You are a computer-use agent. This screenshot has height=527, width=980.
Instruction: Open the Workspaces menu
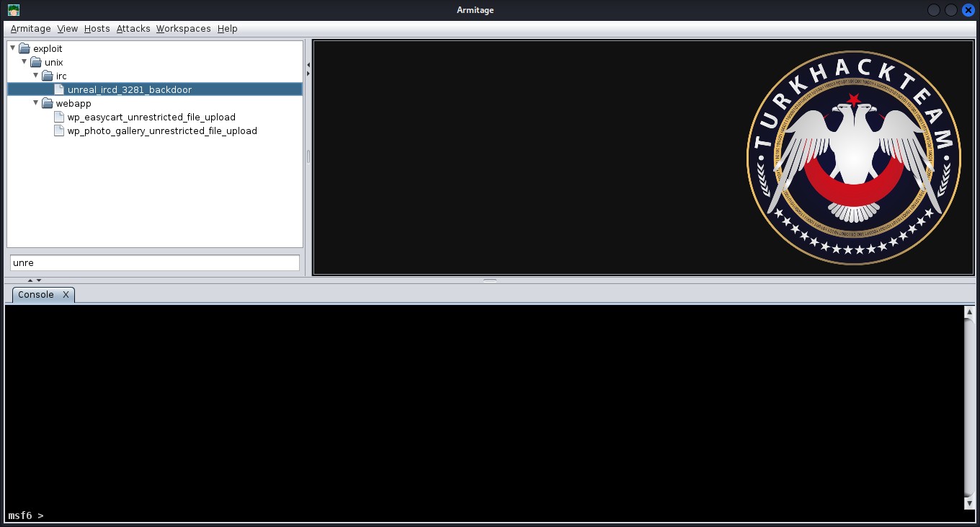tap(183, 29)
